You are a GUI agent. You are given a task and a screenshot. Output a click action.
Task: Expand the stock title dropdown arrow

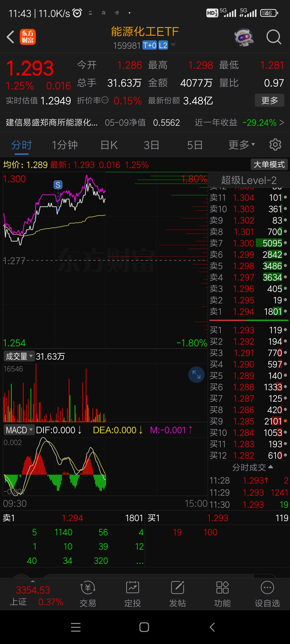(x=173, y=45)
